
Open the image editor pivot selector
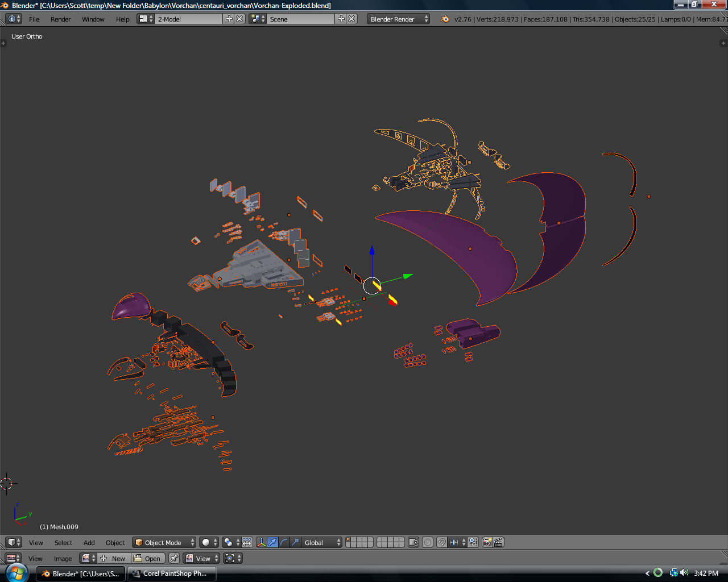233,558
